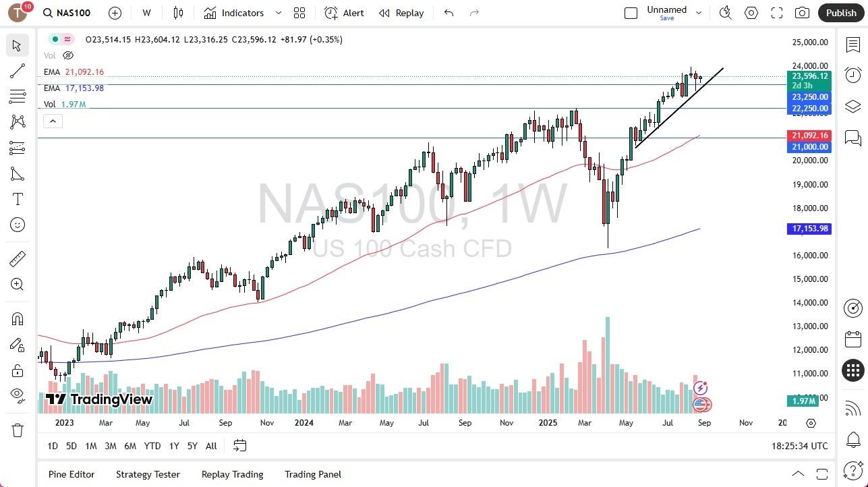This screenshot has width=868, height=487.
Task: Click the Publish button
Action: (840, 12)
